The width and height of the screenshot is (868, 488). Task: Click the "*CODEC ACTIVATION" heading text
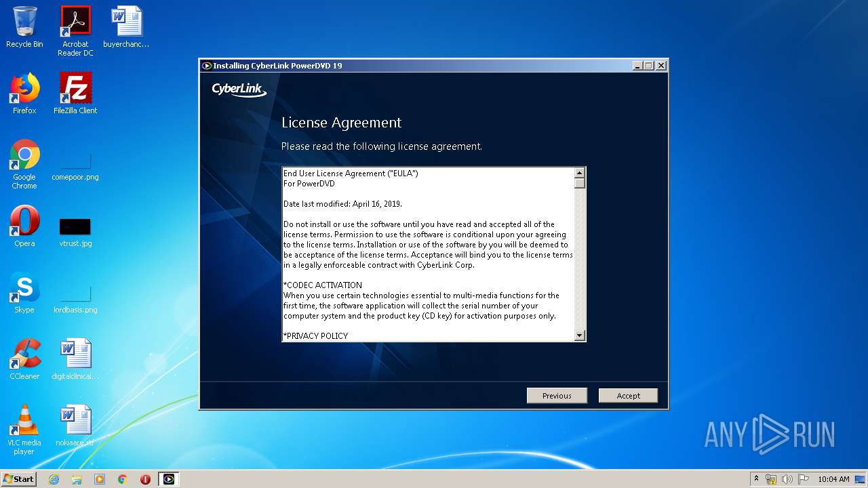(323, 285)
